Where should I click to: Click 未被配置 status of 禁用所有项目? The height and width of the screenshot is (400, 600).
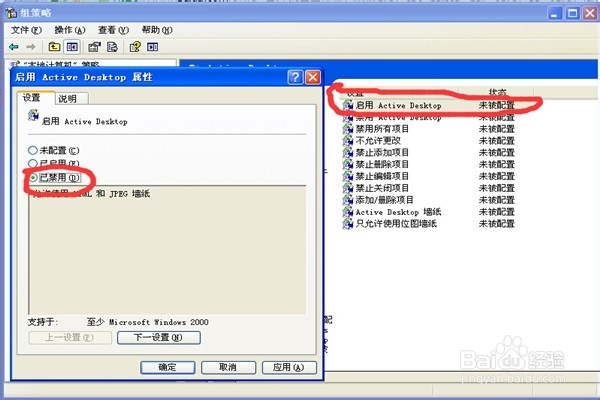[x=497, y=129]
